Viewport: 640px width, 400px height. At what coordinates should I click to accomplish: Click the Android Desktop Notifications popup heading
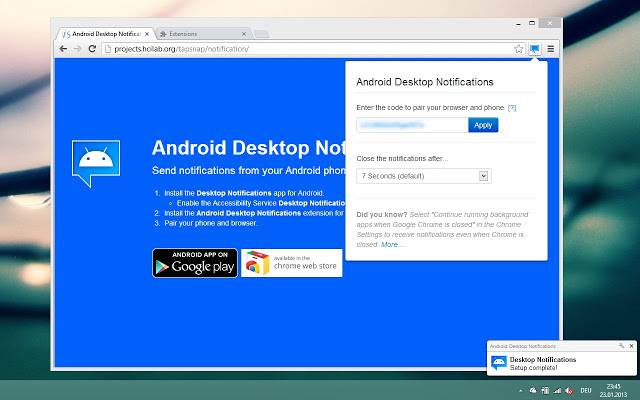coord(425,82)
